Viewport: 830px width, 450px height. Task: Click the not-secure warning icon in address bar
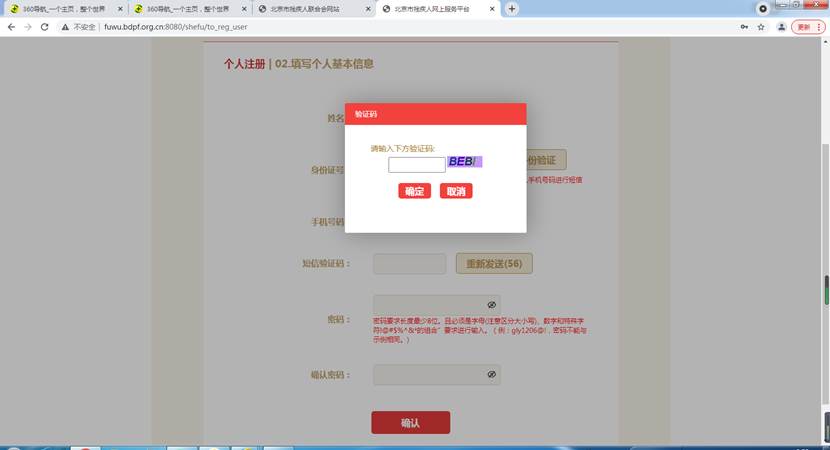pos(65,27)
